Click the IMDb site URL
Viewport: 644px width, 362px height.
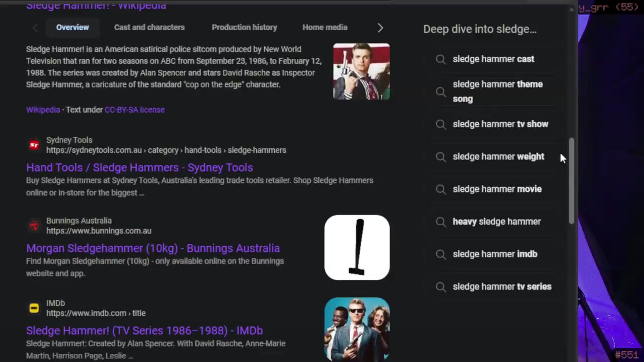tap(96, 313)
